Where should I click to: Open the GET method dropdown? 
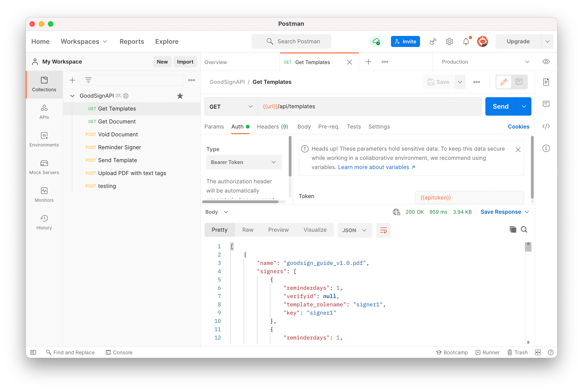click(231, 106)
